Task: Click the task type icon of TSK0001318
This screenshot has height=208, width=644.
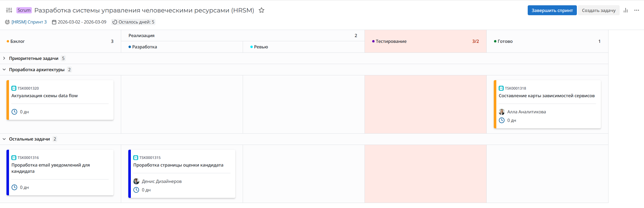Action: pyautogui.click(x=501, y=88)
